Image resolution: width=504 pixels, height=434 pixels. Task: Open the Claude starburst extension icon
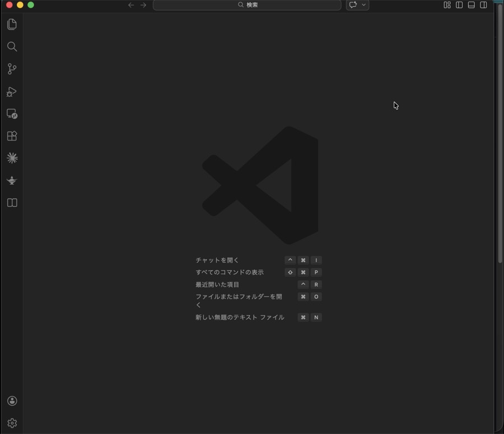coord(12,158)
